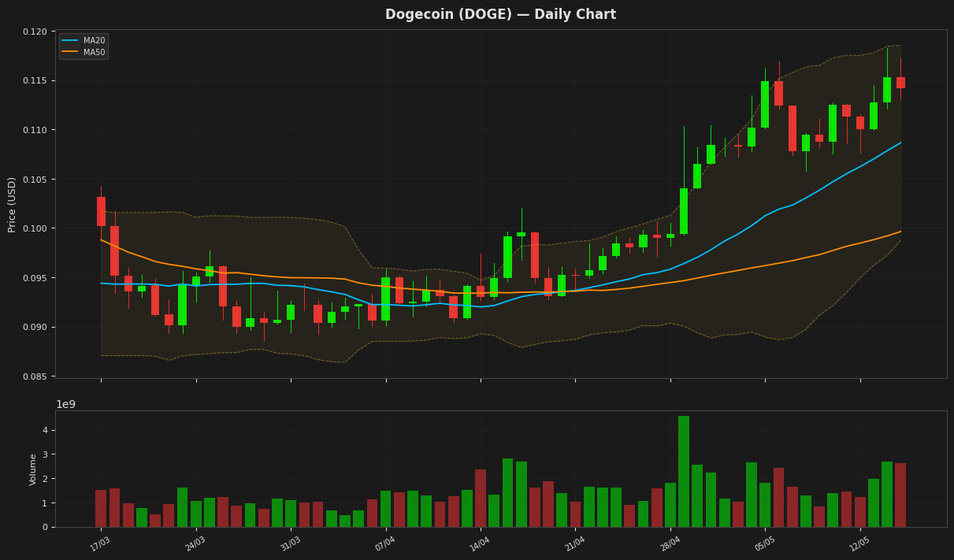Click the 21/04 date label

[574, 544]
